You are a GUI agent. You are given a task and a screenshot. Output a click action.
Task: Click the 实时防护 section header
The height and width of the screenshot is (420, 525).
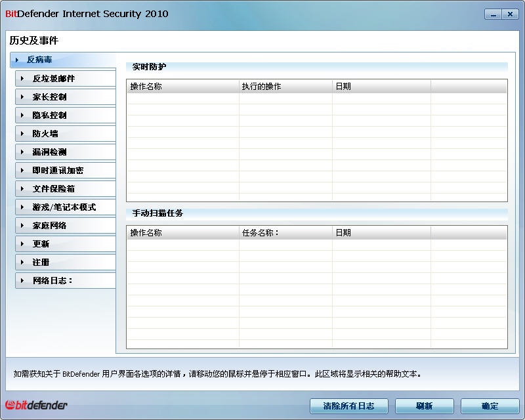click(317, 67)
